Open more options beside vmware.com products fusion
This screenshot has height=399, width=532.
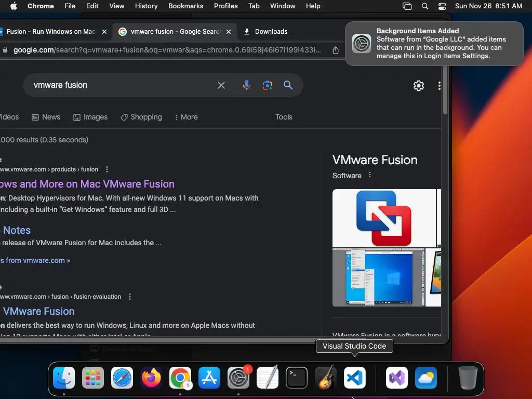(107, 169)
